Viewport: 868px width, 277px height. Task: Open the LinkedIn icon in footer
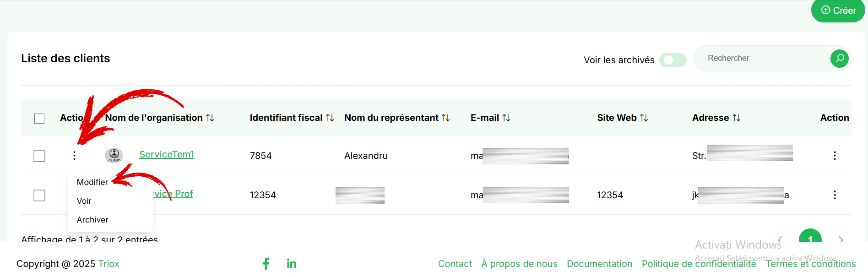(292, 263)
